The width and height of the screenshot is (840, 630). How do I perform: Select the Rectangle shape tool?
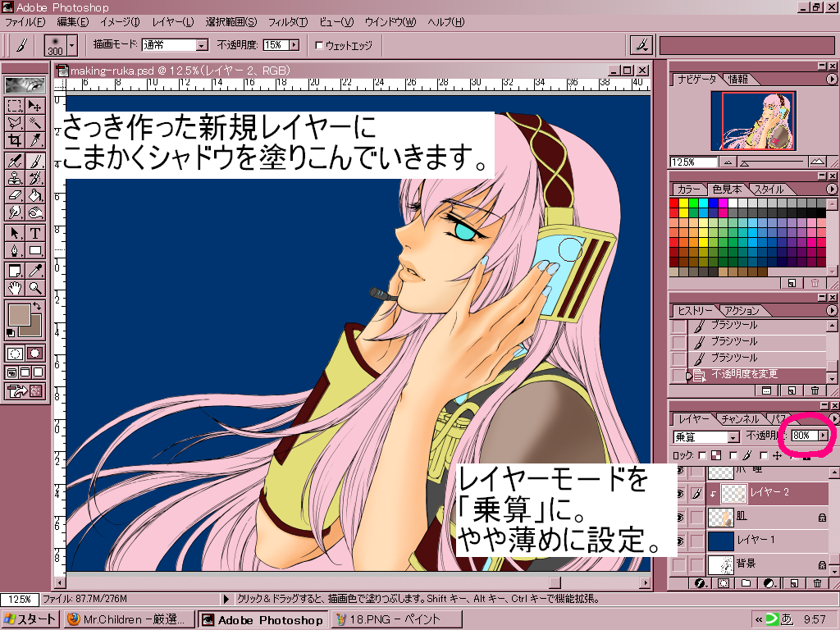(x=35, y=251)
